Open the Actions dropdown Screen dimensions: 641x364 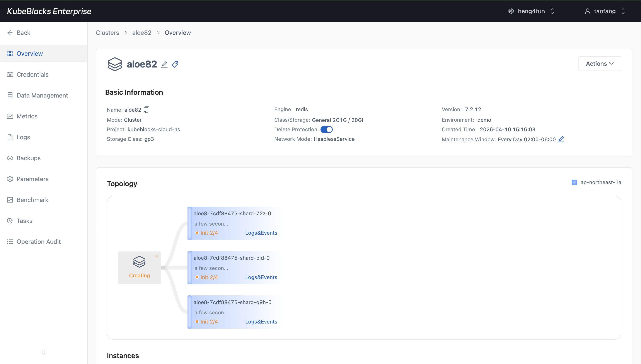tap(600, 64)
